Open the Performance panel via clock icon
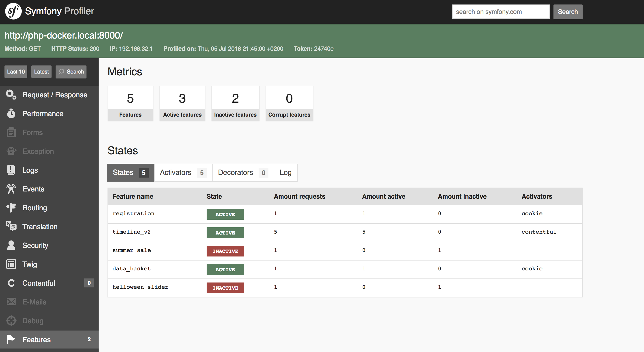 coord(11,114)
